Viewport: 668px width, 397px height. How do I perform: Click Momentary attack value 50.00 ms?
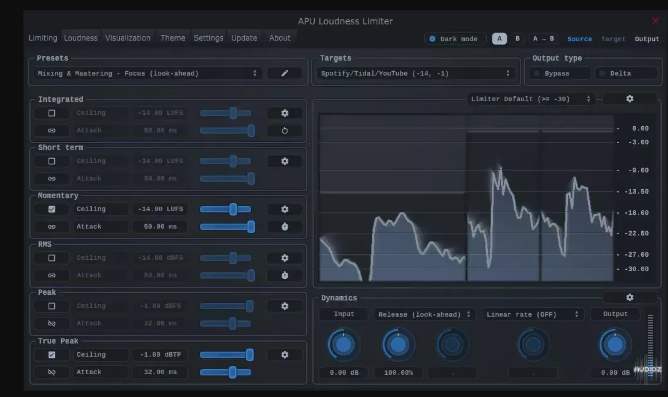(x=160, y=227)
